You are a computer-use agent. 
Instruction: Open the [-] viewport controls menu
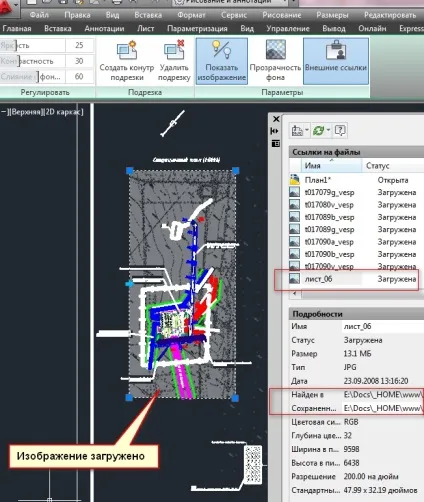point(4,112)
